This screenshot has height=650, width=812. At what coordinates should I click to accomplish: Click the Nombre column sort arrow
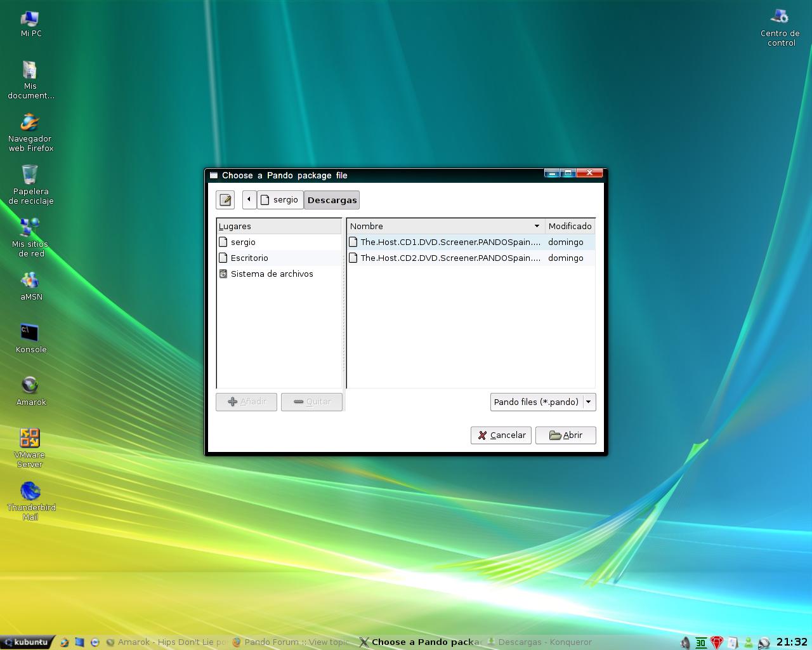[537, 226]
